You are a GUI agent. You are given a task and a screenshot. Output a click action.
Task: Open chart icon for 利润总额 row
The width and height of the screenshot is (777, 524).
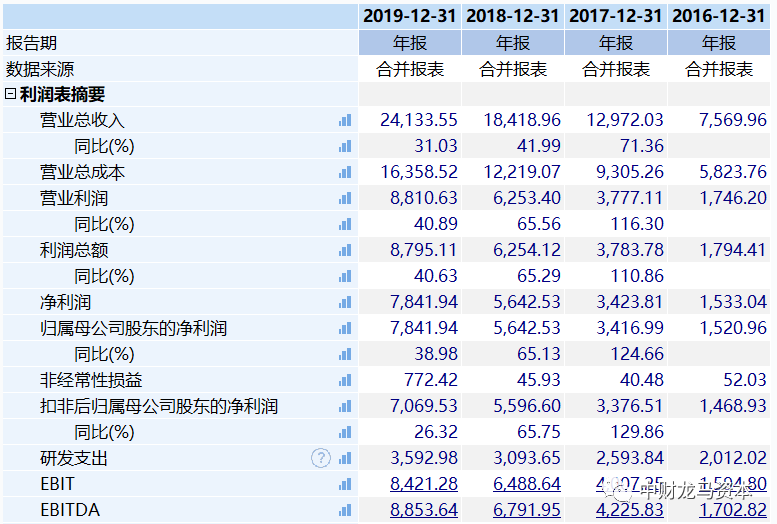(x=345, y=250)
